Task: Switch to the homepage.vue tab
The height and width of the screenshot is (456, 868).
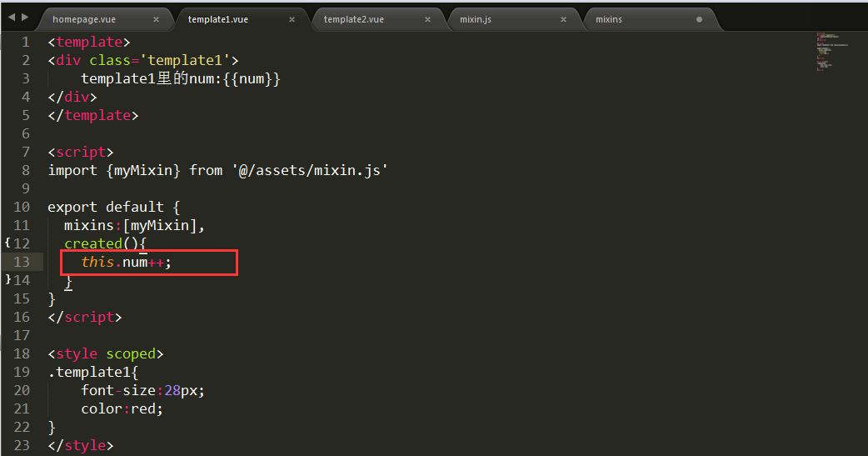Action: [84, 19]
